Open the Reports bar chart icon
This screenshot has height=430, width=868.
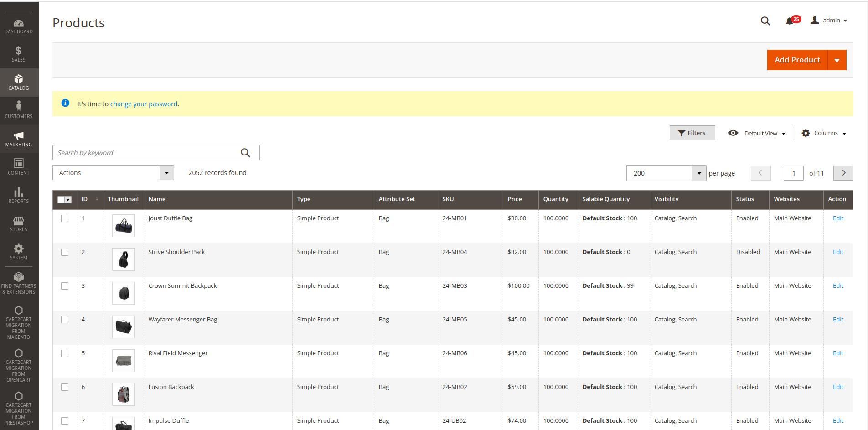(x=19, y=196)
